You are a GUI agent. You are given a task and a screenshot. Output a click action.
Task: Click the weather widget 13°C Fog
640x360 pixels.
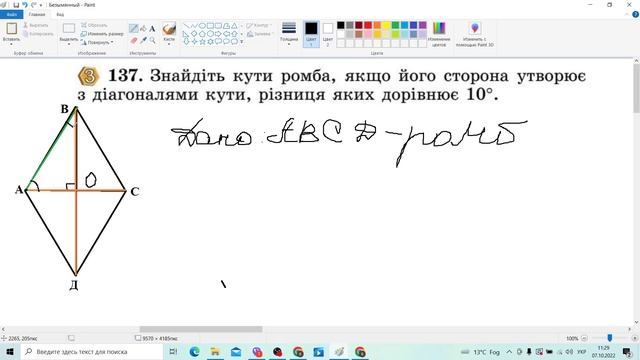click(x=480, y=351)
